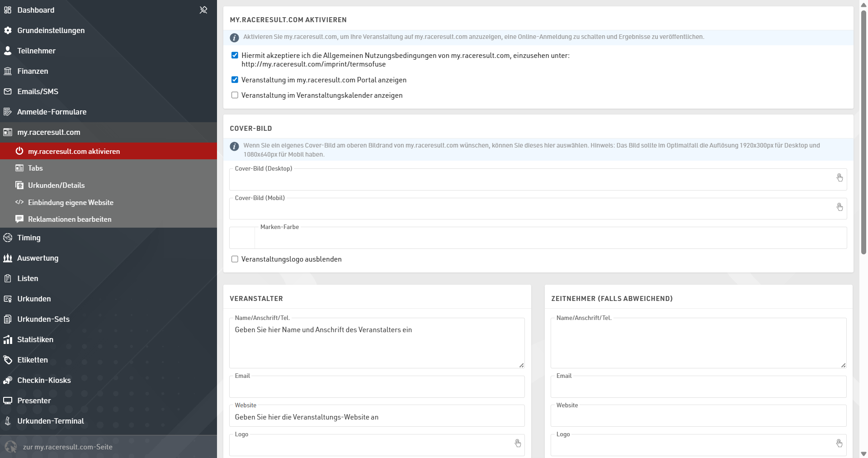The width and height of the screenshot is (868, 458).
Task: Open Reklamationen bearbeiten in sidebar
Action: click(70, 219)
